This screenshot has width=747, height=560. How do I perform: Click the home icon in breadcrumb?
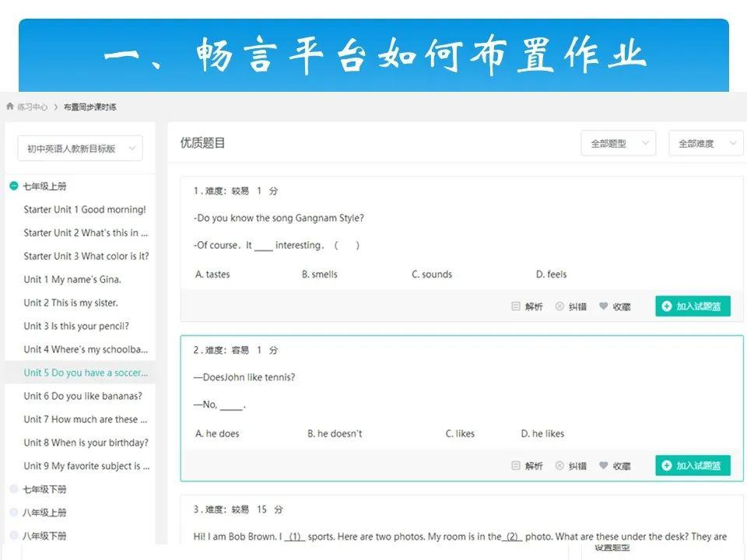click(10, 107)
